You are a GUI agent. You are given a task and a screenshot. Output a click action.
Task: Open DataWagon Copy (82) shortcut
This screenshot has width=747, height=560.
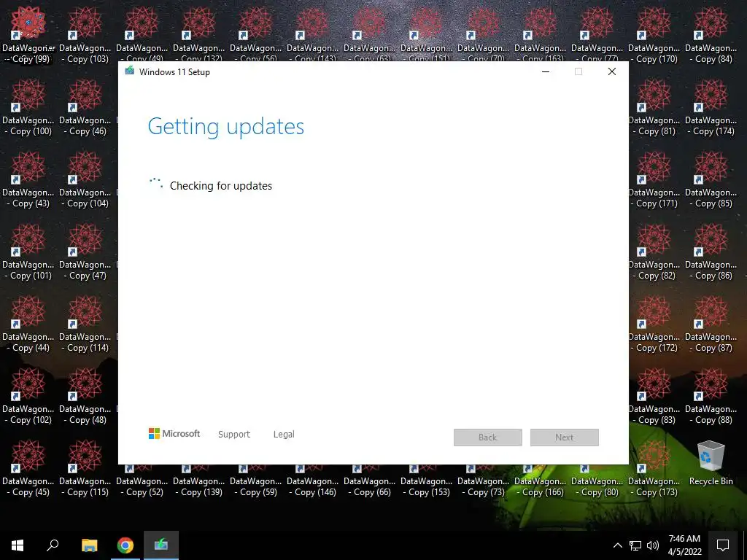[654, 252]
